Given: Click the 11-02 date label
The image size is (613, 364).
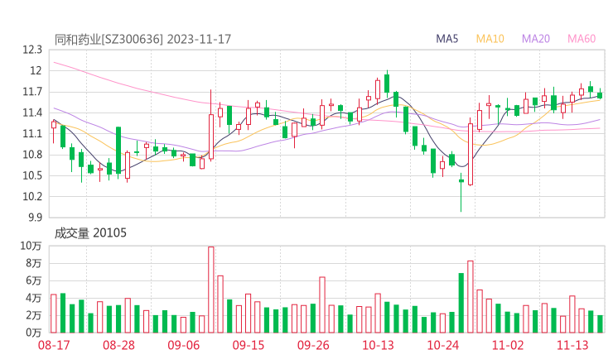Looking at the screenshot, I should pyautogui.click(x=508, y=345).
